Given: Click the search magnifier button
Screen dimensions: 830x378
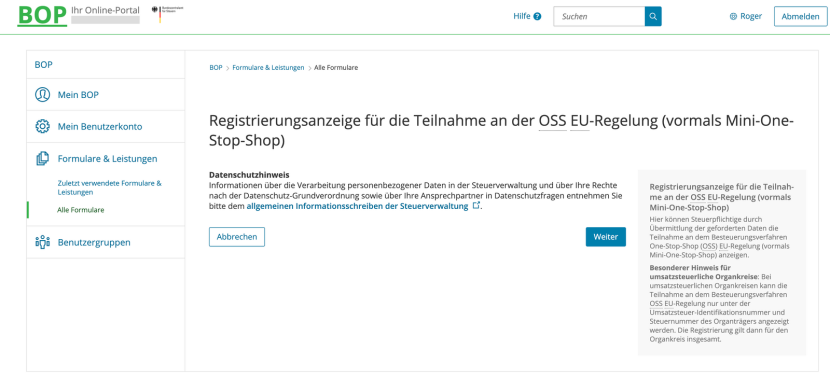Looking at the screenshot, I should tap(653, 16).
